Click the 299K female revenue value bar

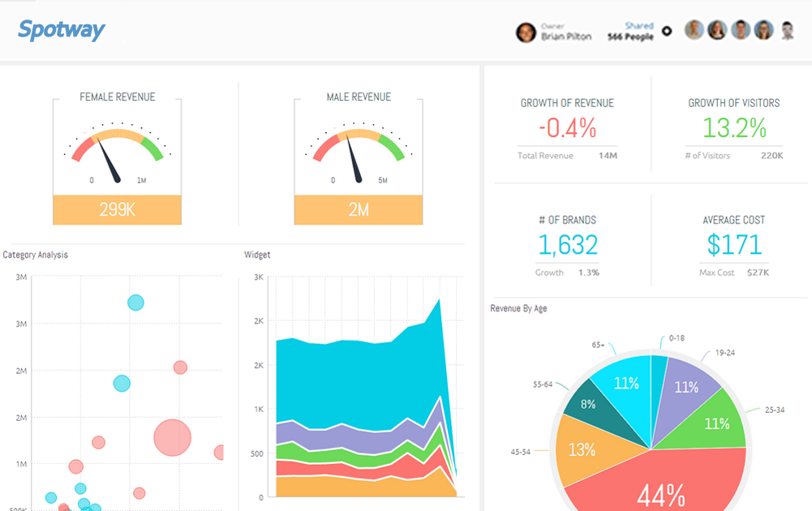click(x=117, y=210)
